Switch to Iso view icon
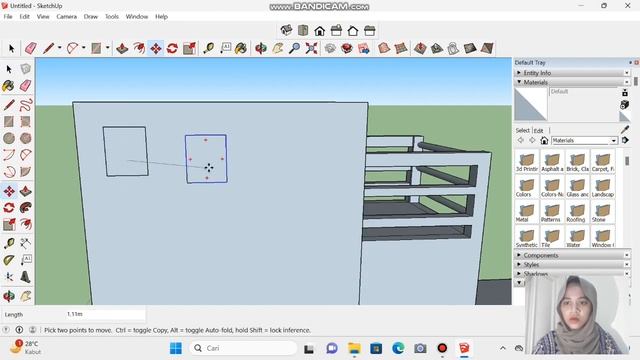This screenshot has width=640, height=360. (x=286, y=30)
